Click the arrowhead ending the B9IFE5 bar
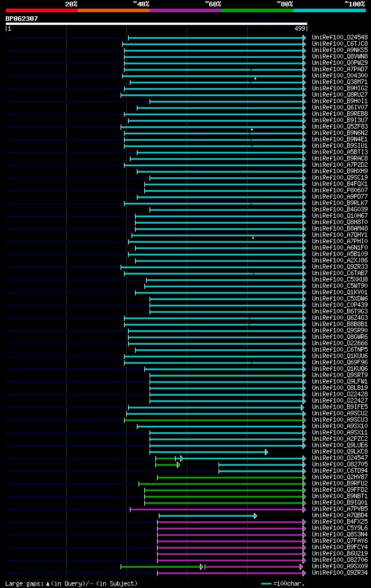 point(303,408)
